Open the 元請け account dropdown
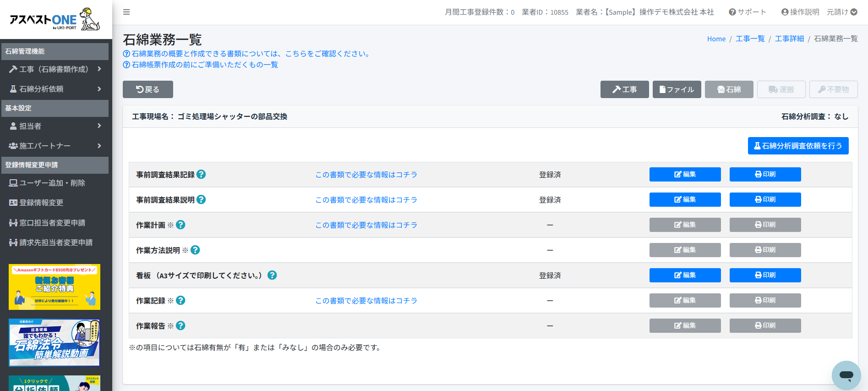This screenshot has width=868, height=391. pyautogui.click(x=841, y=12)
